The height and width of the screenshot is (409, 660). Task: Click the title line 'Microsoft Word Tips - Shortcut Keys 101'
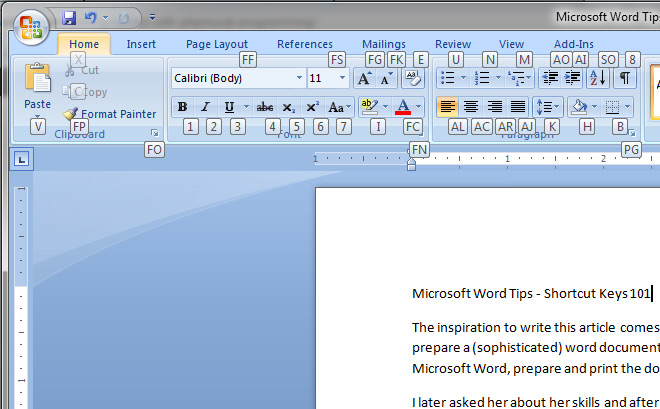click(x=531, y=293)
